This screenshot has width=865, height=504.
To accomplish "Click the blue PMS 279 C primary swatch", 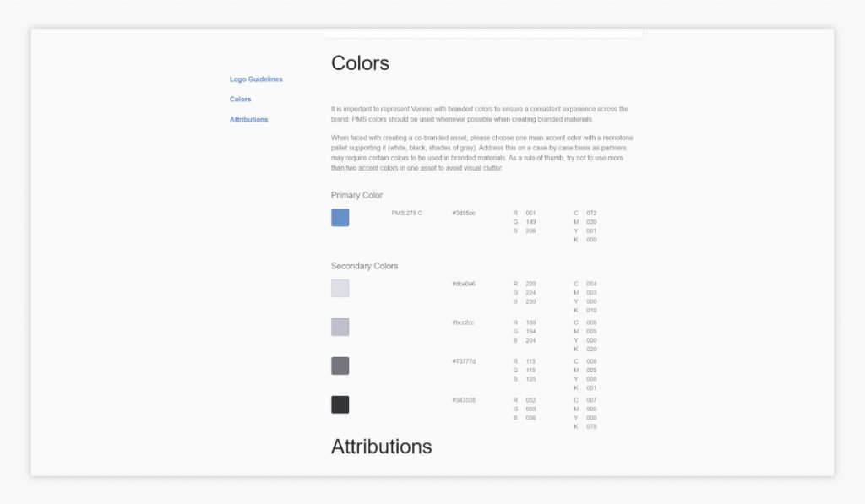I will (340, 218).
